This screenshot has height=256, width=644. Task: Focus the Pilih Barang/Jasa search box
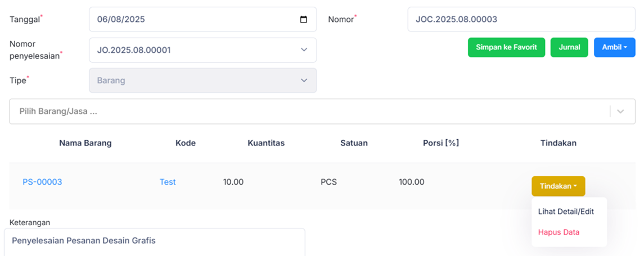click(304, 112)
